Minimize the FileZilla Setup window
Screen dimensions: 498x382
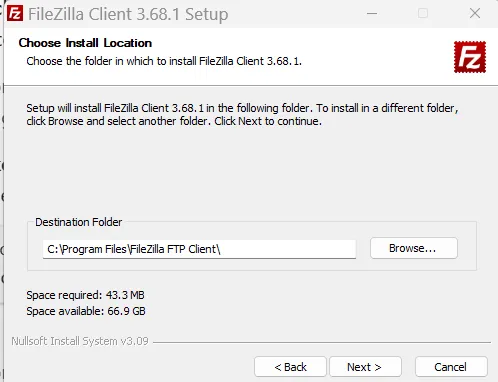[372, 14]
